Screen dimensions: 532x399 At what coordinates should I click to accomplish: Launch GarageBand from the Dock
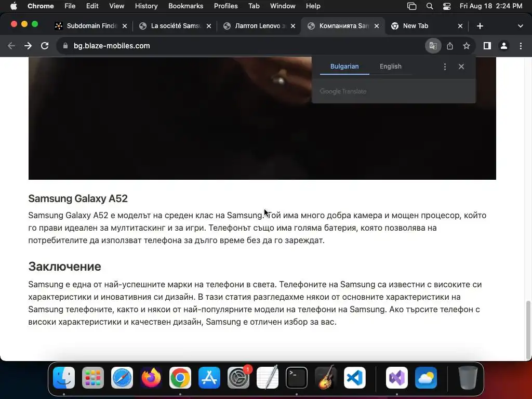pyautogui.click(x=326, y=378)
